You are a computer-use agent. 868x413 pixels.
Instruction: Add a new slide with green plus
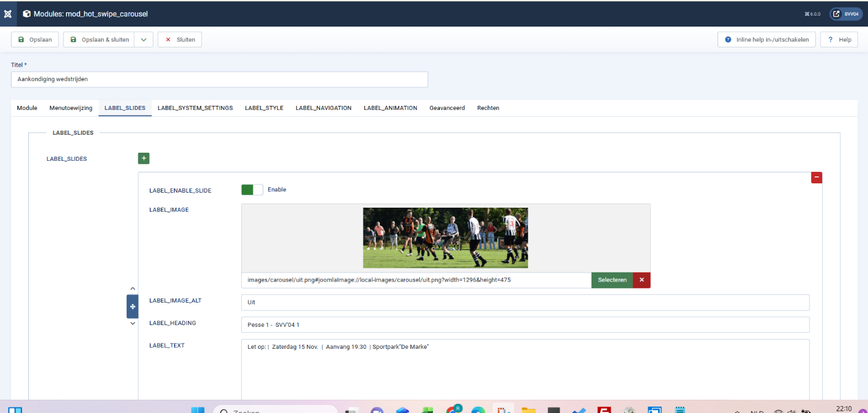[144, 158]
